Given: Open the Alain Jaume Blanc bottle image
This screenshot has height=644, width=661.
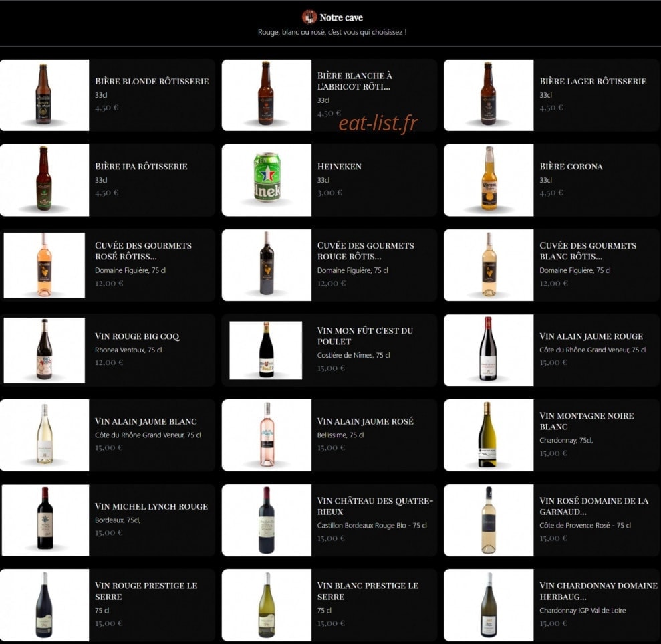Looking at the screenshot, I should [44, 435].
